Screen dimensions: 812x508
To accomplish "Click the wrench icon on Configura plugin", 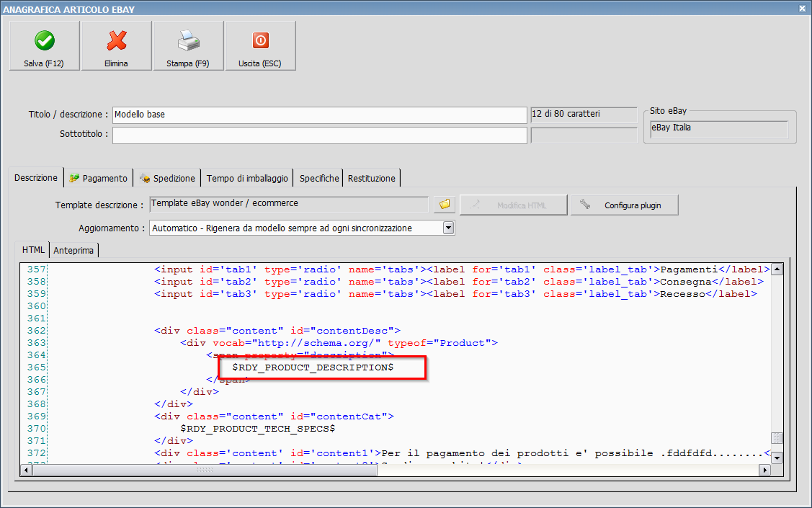I will pyautogui.click(x=586, y=205).
